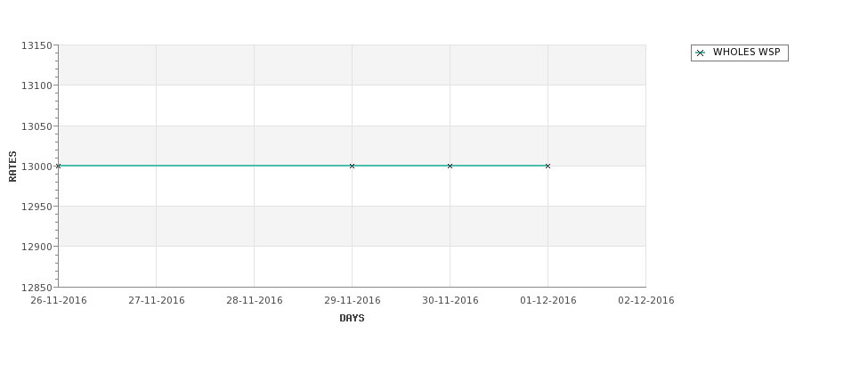Screen dimensions: 868x382
Task: Click the teal line between 27-11 and 28-11
Action: (x=206, y=166)
